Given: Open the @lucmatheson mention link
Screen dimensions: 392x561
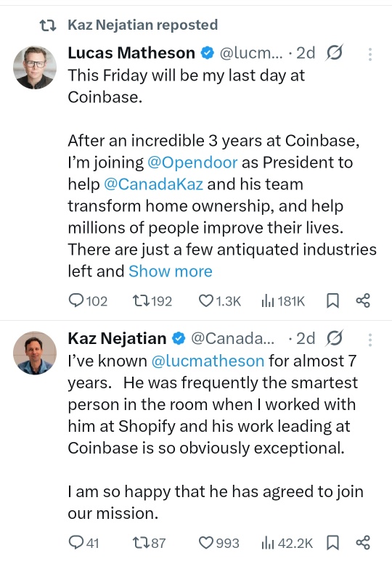Looking at the screenshot, I should point(208,361).
